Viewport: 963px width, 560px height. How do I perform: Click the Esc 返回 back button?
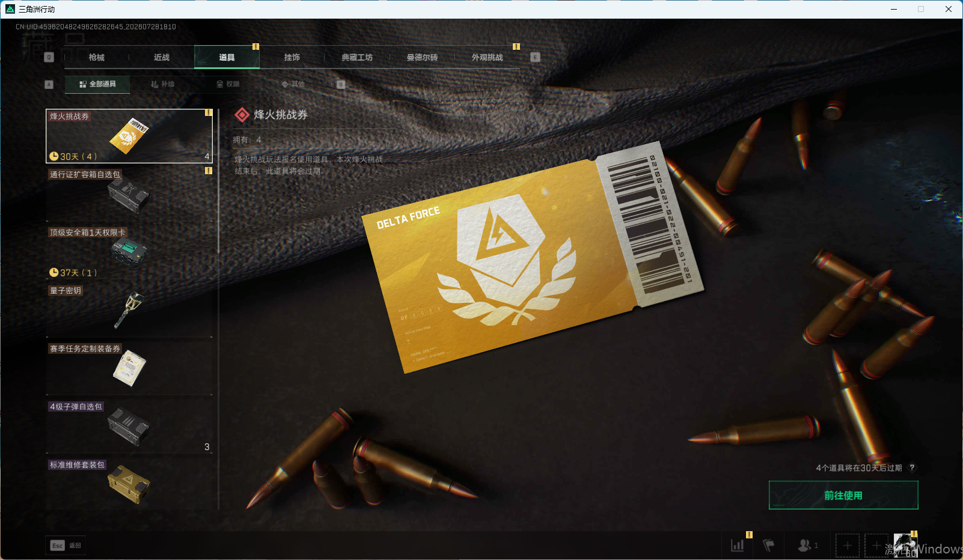pos(66,545)
